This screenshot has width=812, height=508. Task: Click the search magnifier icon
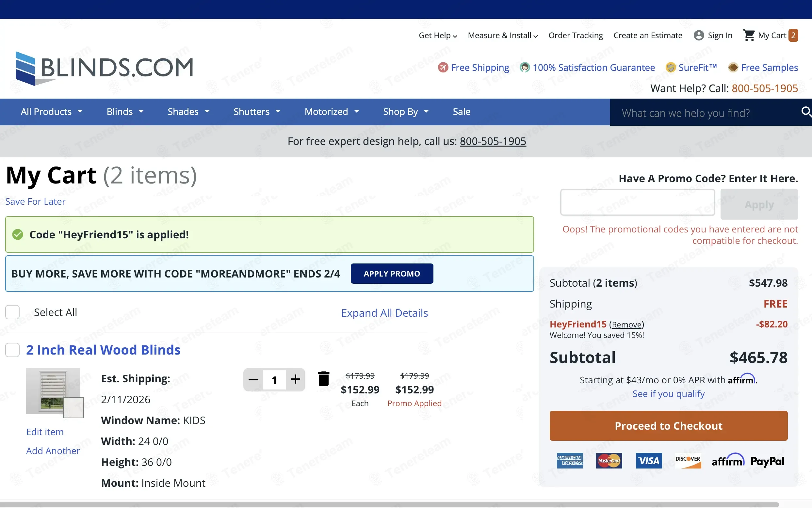pos(806,112)
